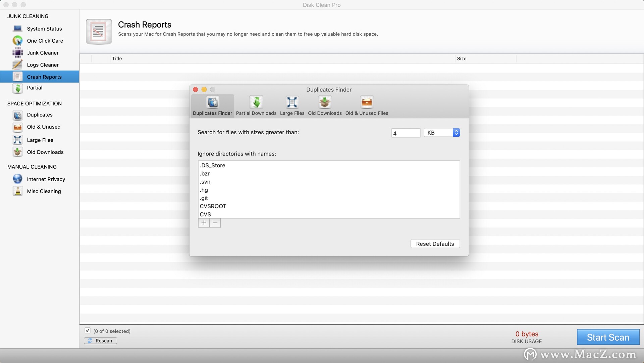Select the .bzr entry in ignore list
This screenshot has width=644, height=363.
[329, 174]
